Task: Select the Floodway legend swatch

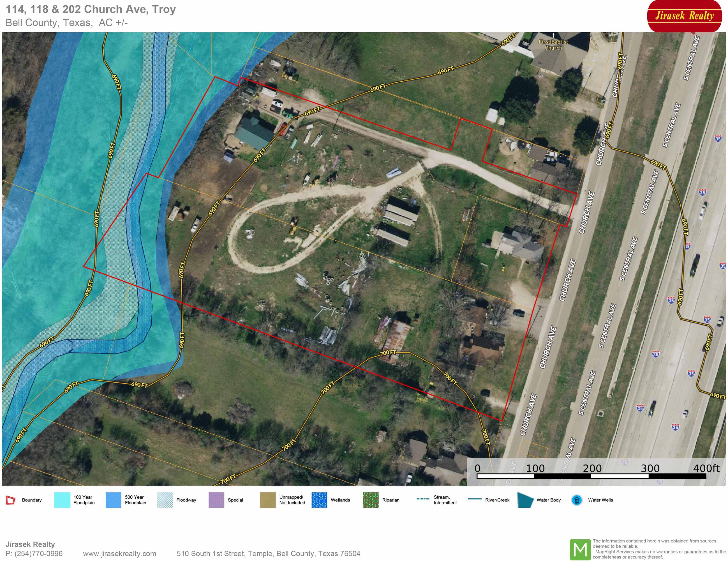Action: click(x=165, y=500)
